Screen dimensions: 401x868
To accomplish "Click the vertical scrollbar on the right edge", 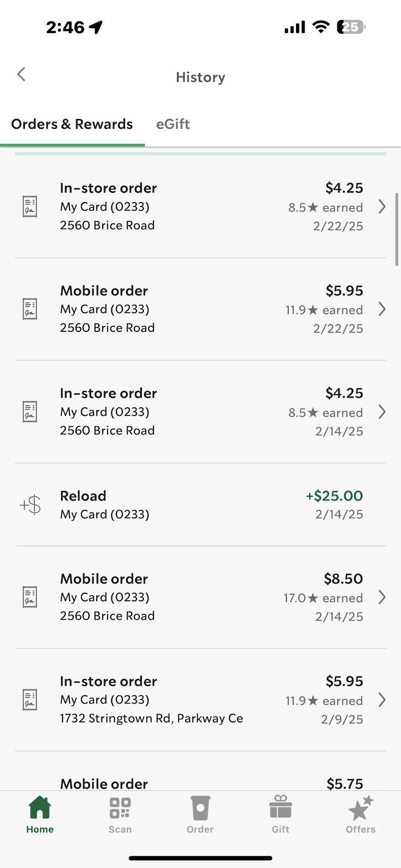I will click(x=397, y=229).
